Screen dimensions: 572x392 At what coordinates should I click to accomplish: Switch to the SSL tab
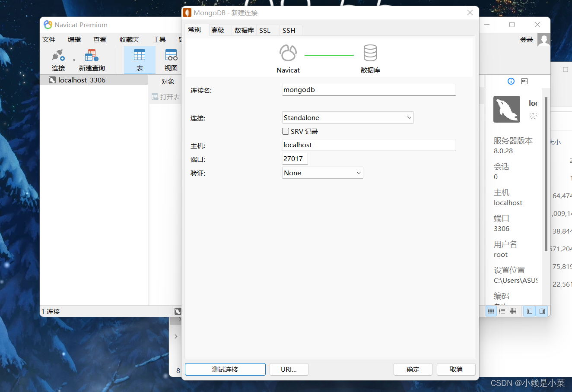[x=265, y=30]
